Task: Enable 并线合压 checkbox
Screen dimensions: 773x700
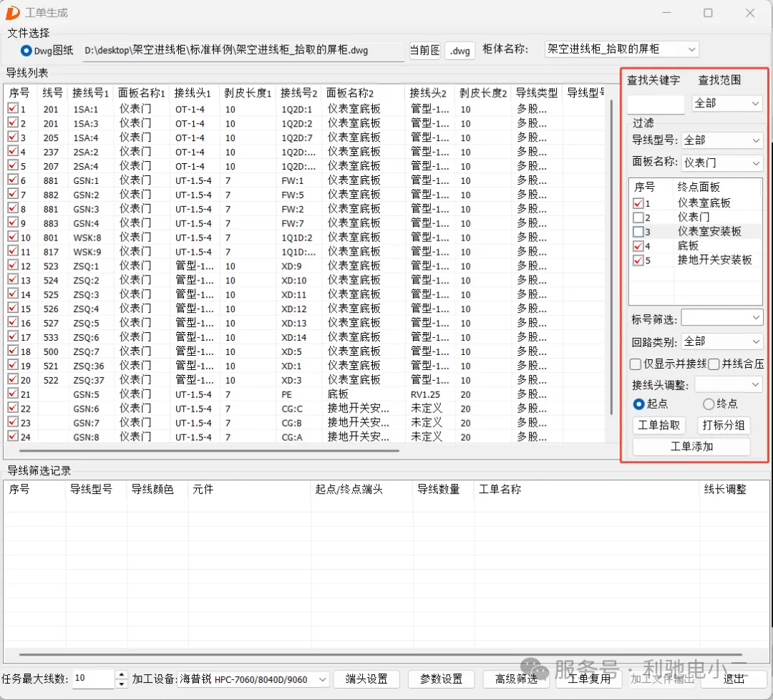Action: [714, 364]
